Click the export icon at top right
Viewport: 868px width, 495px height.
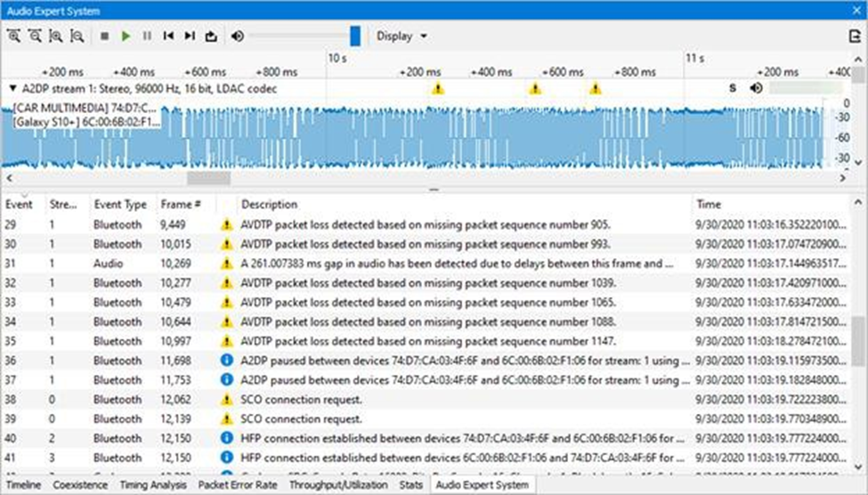point(855,36)
